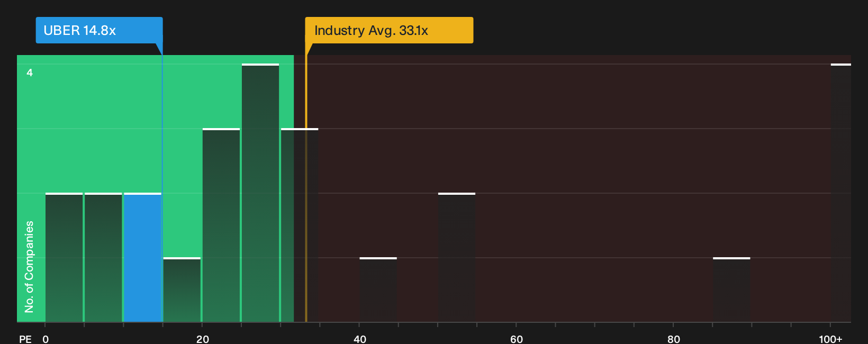Click the bar for PE 30-35
868x344 pixels.
(300, 225)
